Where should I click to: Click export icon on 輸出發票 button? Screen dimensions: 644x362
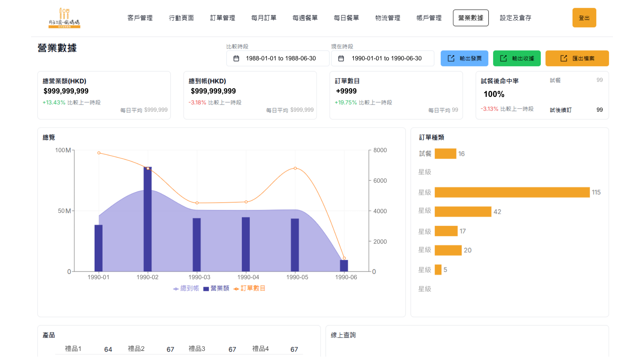point(451,58)
